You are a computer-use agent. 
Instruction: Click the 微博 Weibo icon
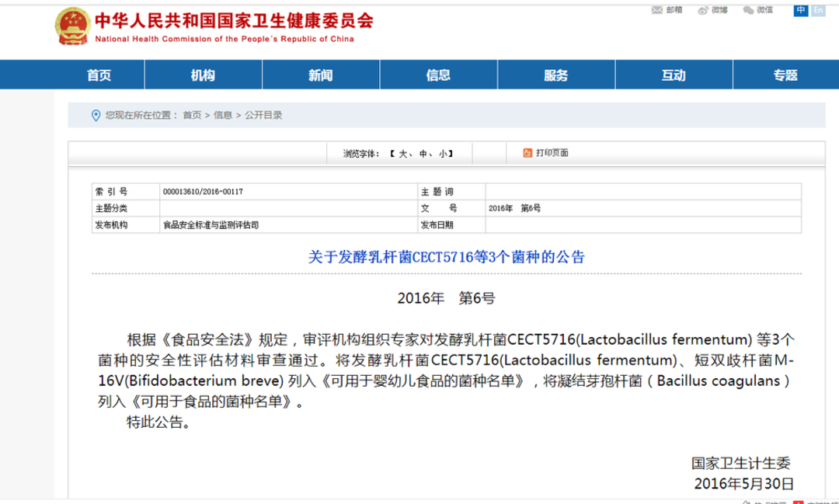[x=703, y=10]
